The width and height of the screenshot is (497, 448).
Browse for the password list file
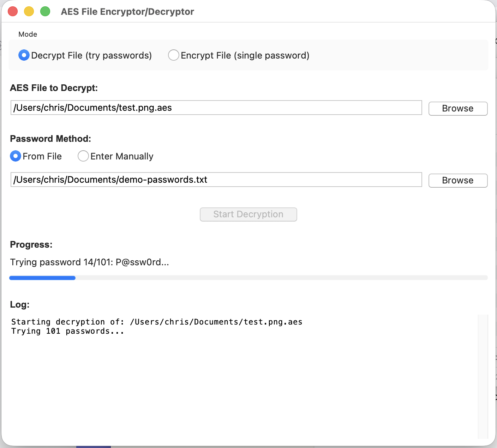(457, 180)
